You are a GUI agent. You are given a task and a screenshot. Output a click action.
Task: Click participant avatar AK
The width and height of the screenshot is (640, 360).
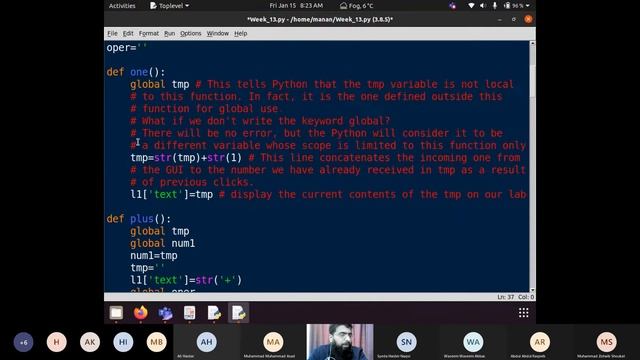point(90,342)
